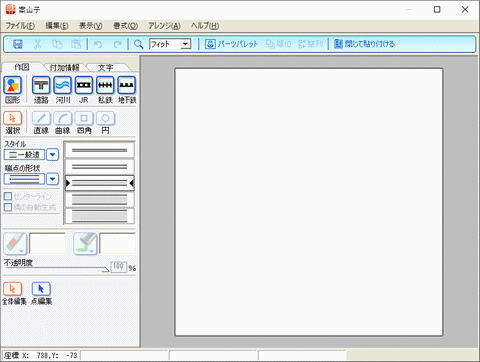
Task: Open the フィット zoom dropdown
Action: [x=186, y=44]
